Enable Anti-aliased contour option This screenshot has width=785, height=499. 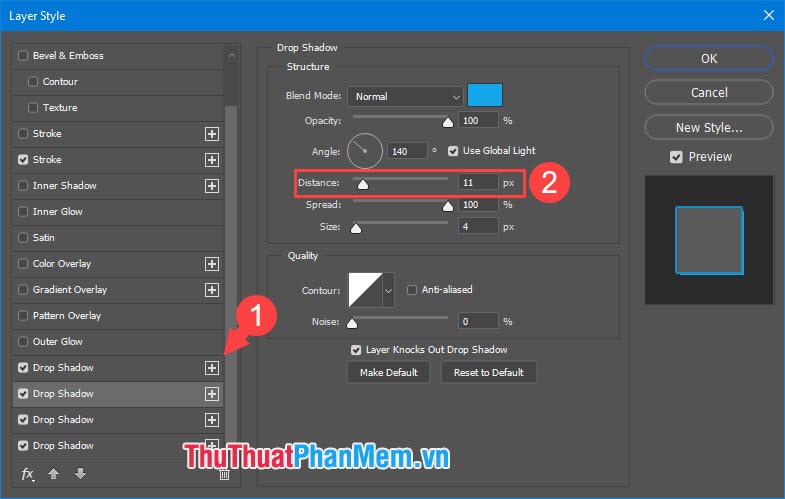pos(412,290)
